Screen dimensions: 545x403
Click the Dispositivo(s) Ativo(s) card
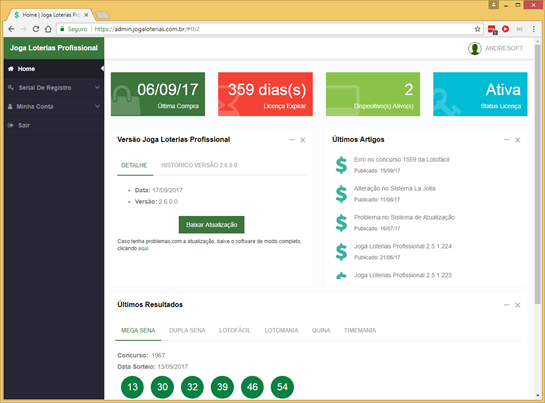pyautogui.click(x=373, y=94)
